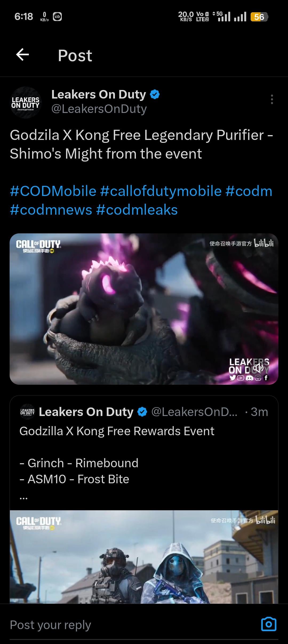
Task: Open the Leakers On Duty profile avatar
Action: (26, 103)
